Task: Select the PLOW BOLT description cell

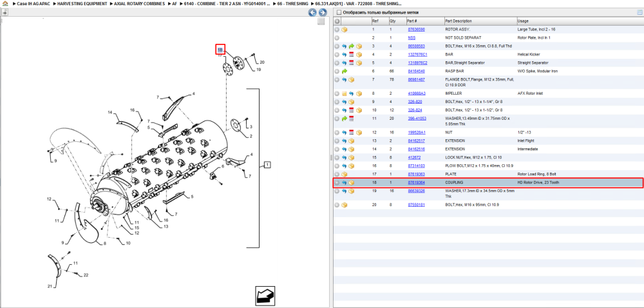Action: click(x=479, y=166)
